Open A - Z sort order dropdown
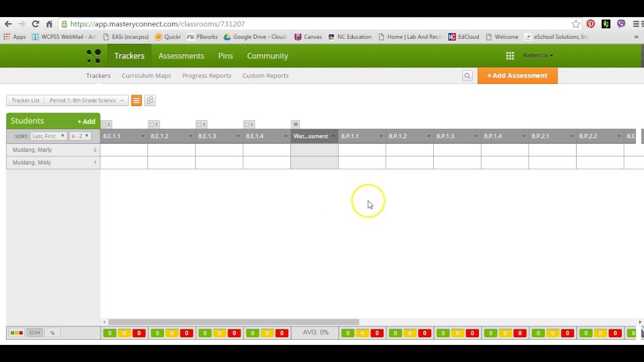 point(79,136)
